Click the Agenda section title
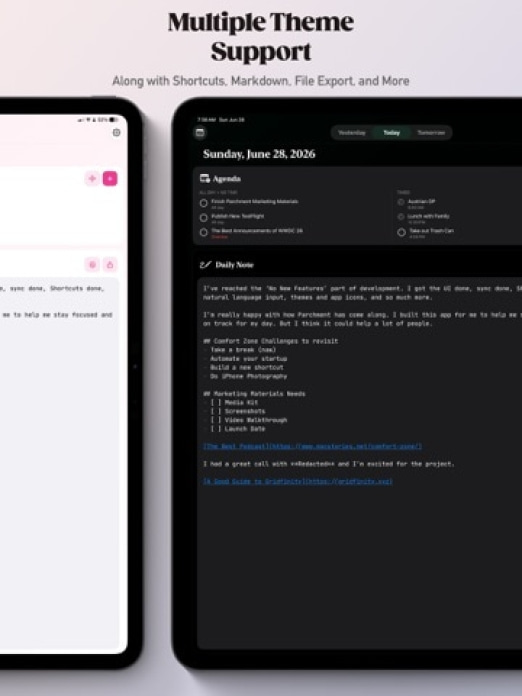The width and height of the screenshot is (522, 696). point(227,178)
